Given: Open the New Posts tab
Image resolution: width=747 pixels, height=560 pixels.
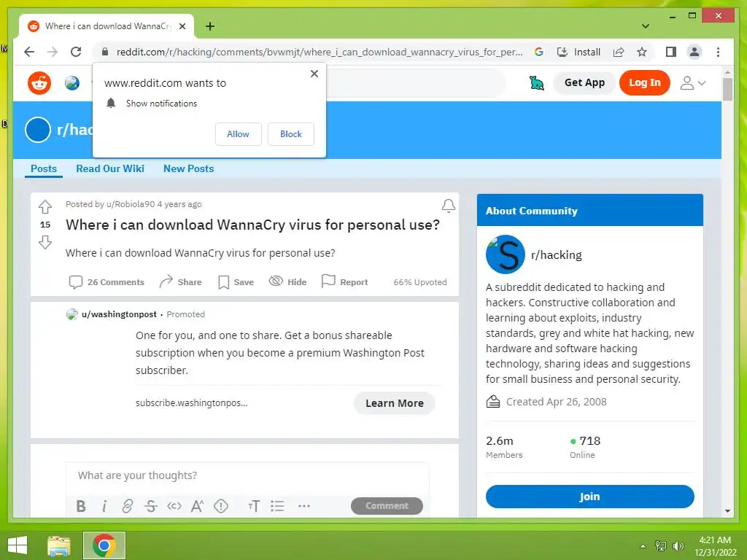Looking at the screenshot, I should click(x=189, y=168).
